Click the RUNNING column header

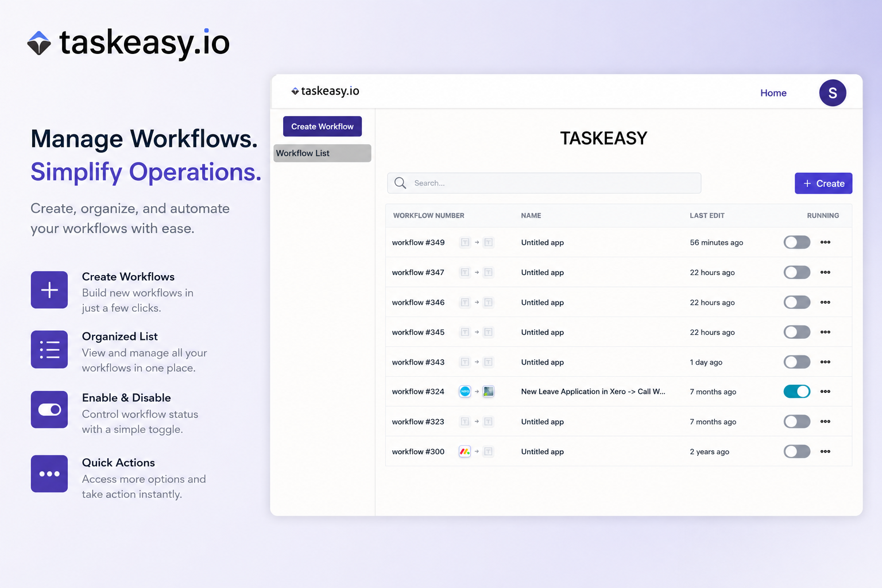coord(823,216)
